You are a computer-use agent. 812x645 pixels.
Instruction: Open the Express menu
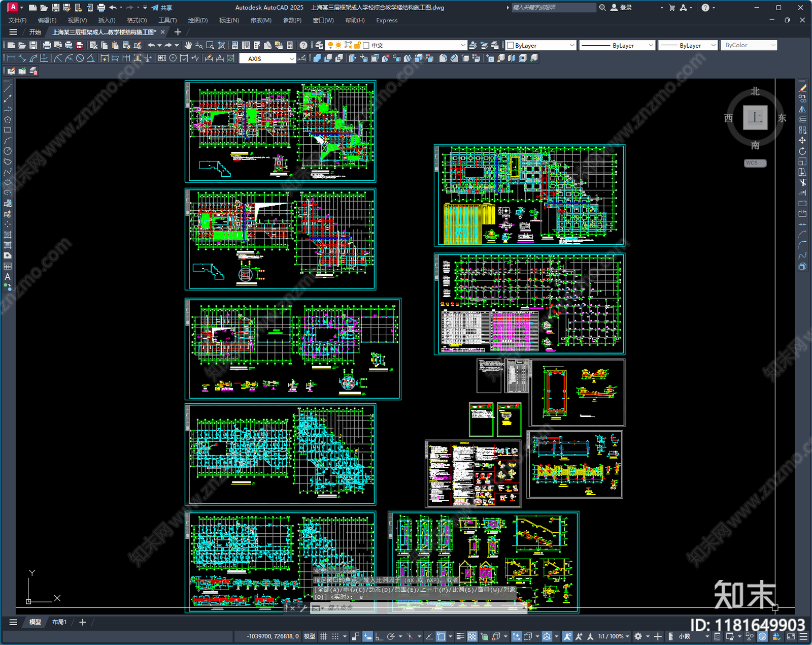pyautogui.click(x=387, y=20)
